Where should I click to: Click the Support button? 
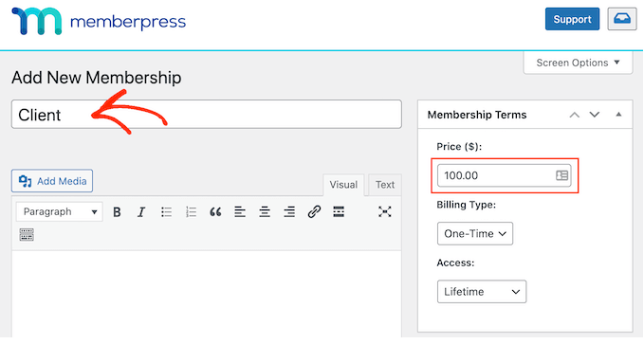pyautogui.click(x=572, y=19)
